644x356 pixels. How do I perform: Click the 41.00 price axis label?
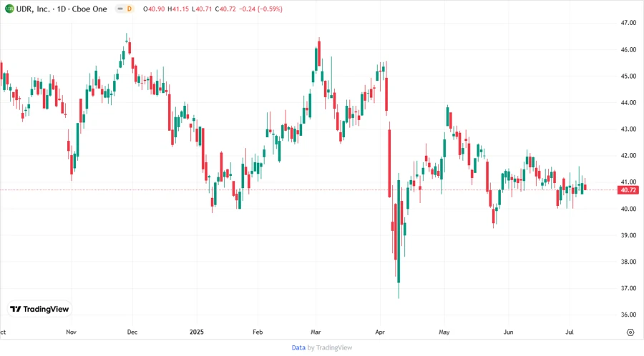tap(628, 182)
